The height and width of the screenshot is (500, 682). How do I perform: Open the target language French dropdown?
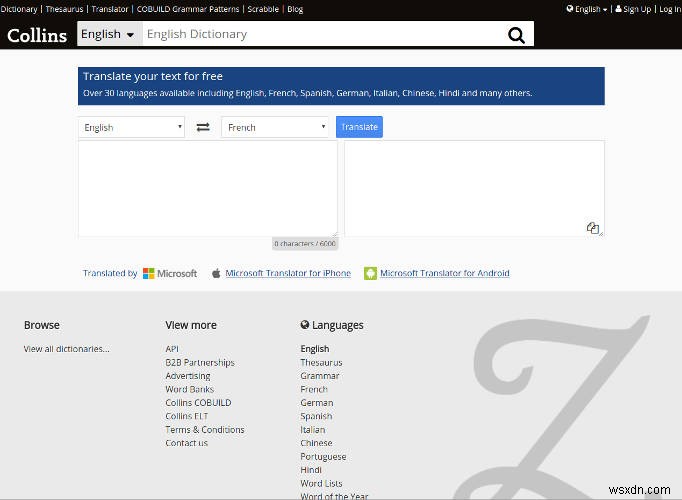(275, 127)
